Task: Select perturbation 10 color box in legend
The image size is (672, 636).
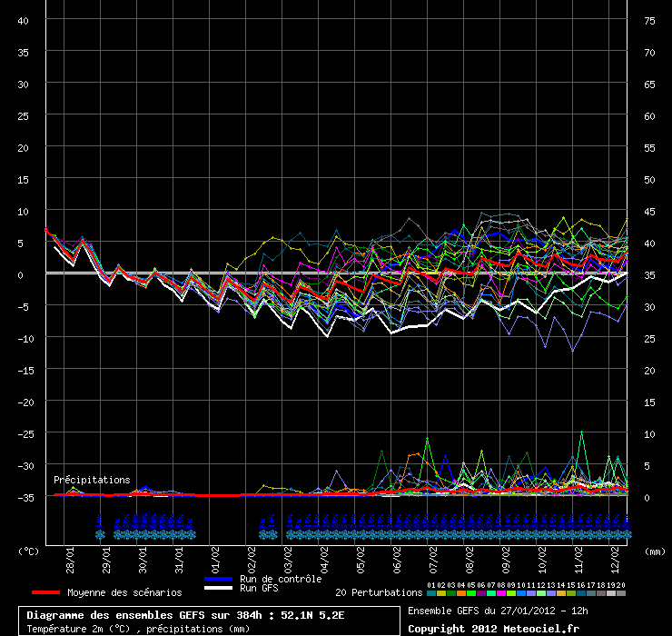Action: pos(521,592)
